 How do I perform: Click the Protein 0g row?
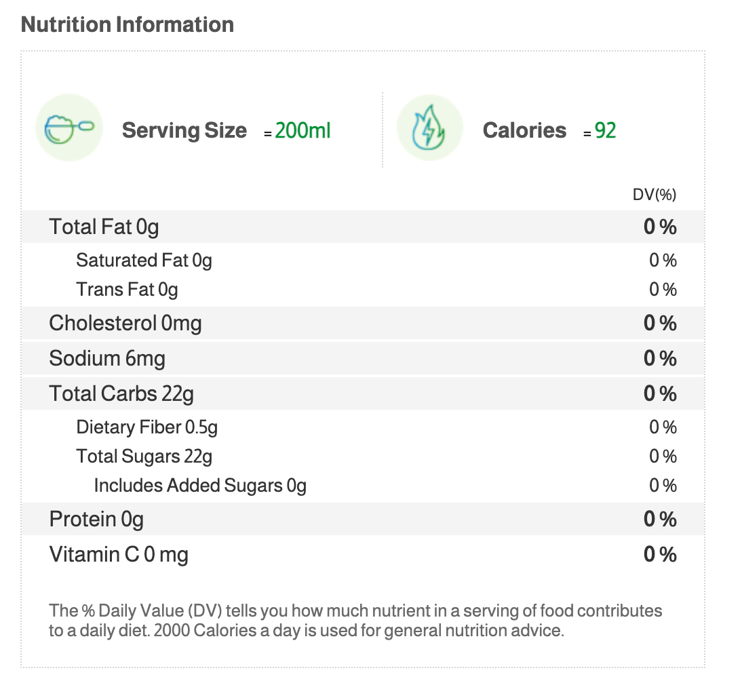tap(96, 520)
